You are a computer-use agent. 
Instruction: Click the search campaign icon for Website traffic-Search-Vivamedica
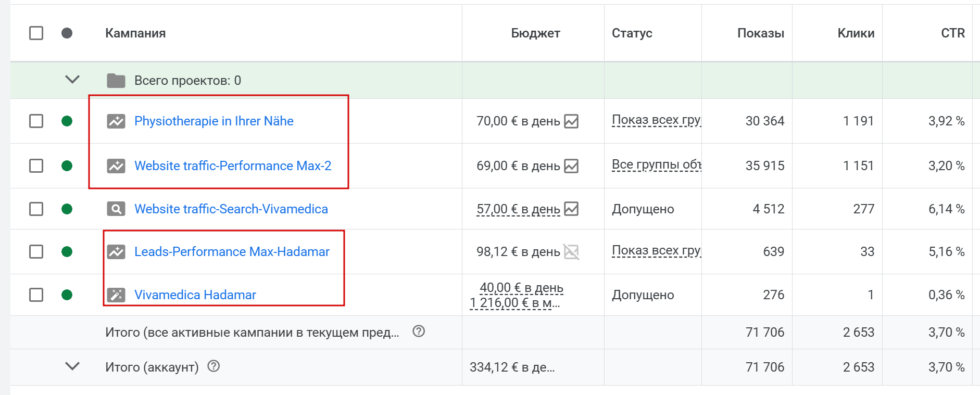pyautogui.click(x=116, y=209)
